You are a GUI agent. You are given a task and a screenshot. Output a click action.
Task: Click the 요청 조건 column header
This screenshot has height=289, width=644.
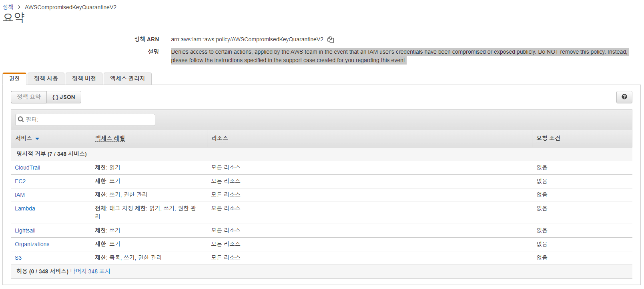[548, 138]
